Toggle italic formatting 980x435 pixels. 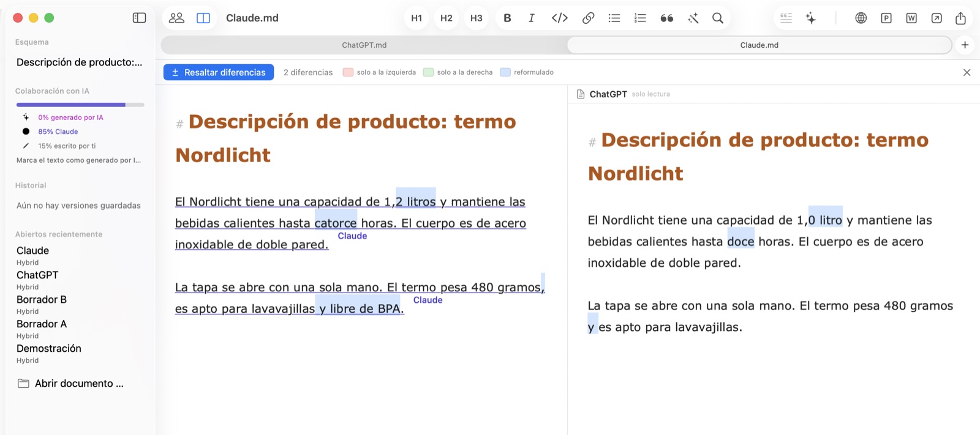(x=532, y=18)
